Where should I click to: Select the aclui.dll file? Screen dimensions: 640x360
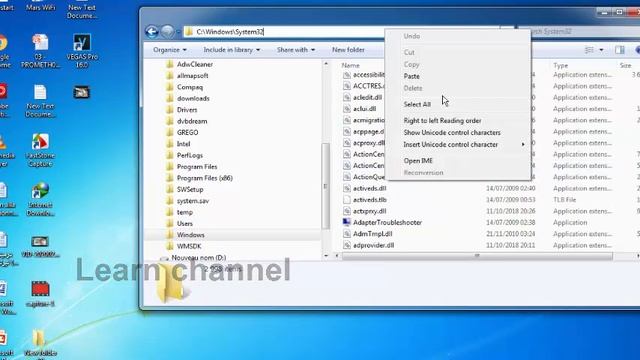coord(364,109)
